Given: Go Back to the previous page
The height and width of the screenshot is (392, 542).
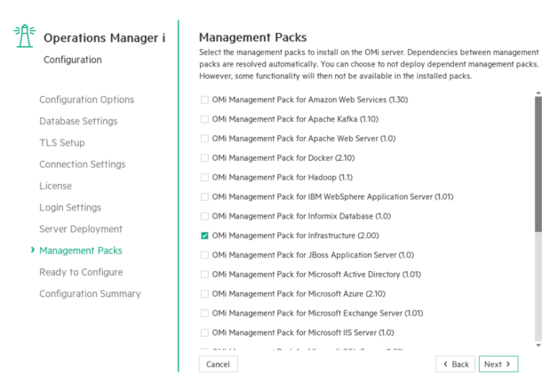Looking at the screenshot, I should point(455,364).
